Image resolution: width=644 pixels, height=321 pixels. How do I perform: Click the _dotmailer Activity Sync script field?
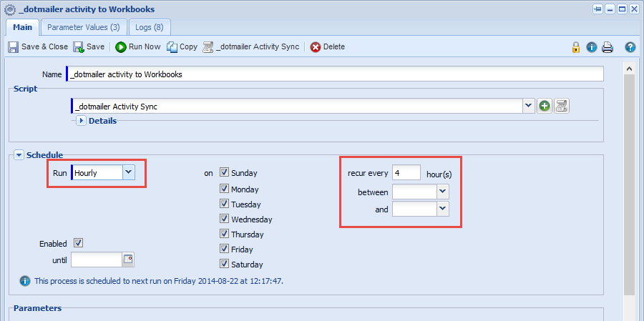pyautogui.click(x=297, y=107)
